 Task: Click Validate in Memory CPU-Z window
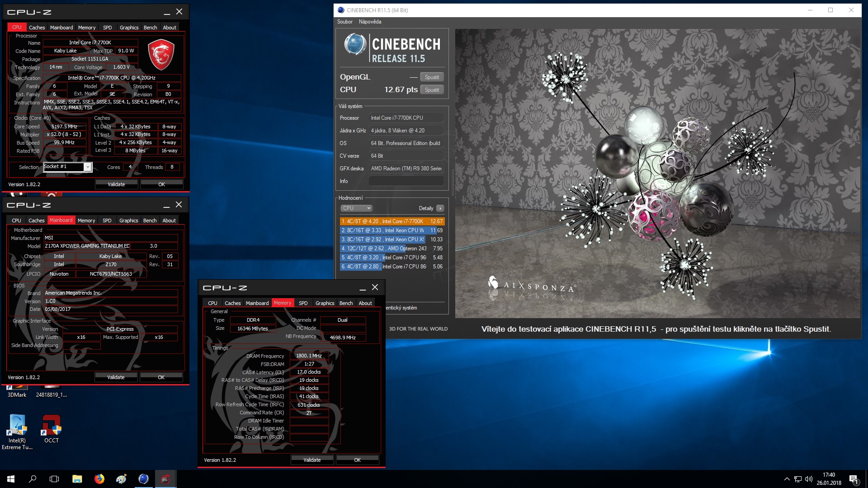click(x=312, y=460)
